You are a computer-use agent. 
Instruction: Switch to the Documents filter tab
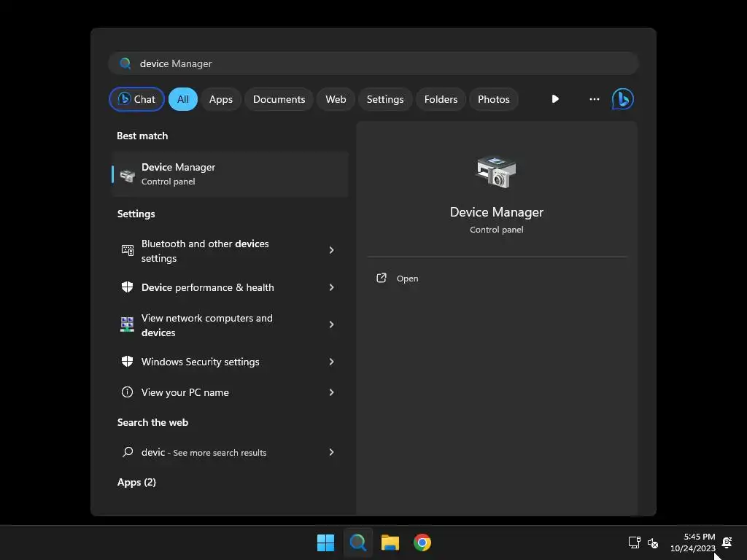[x=279, y=99]
